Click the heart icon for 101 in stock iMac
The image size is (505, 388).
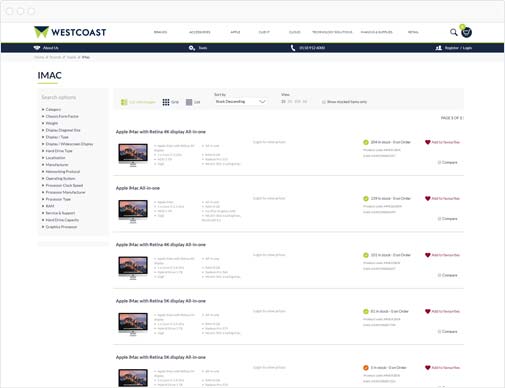(x=428, y=255)
